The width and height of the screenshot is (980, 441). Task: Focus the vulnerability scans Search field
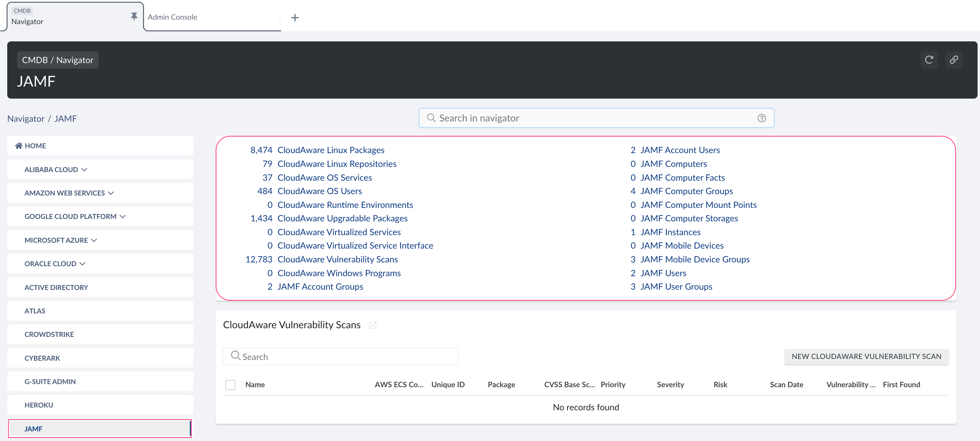[340, 357]
